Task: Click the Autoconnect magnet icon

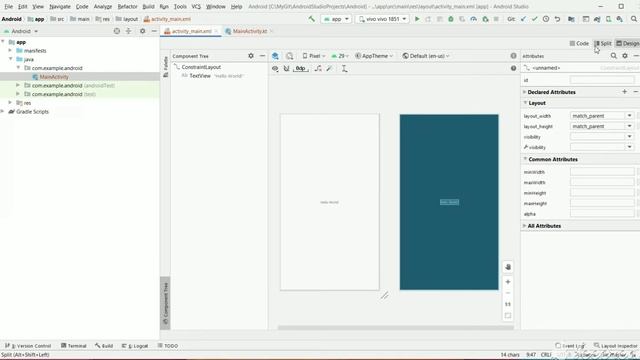Action: 287,69
